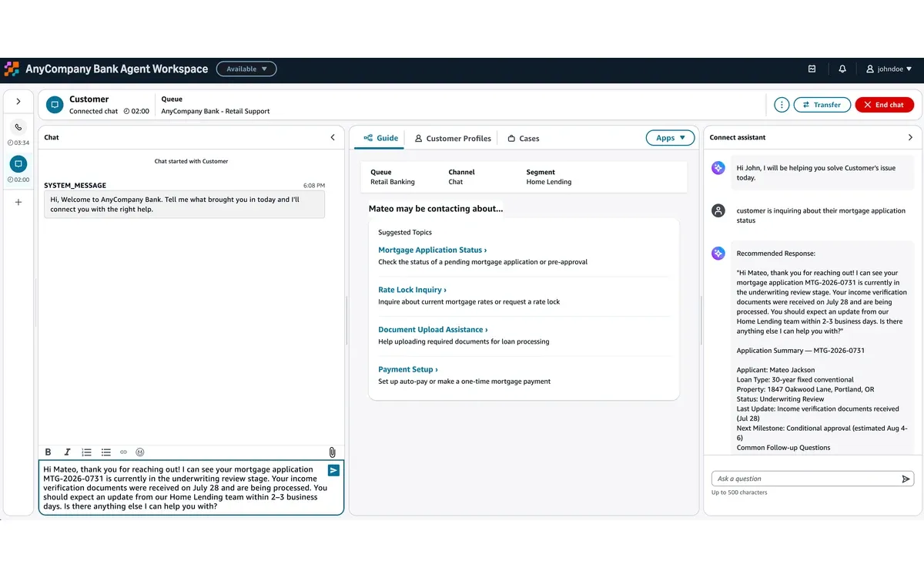The width and height of the screenshot is (924, 578).
Task: Attach a file with paperclip icon
Action: [x=333, y=452]
